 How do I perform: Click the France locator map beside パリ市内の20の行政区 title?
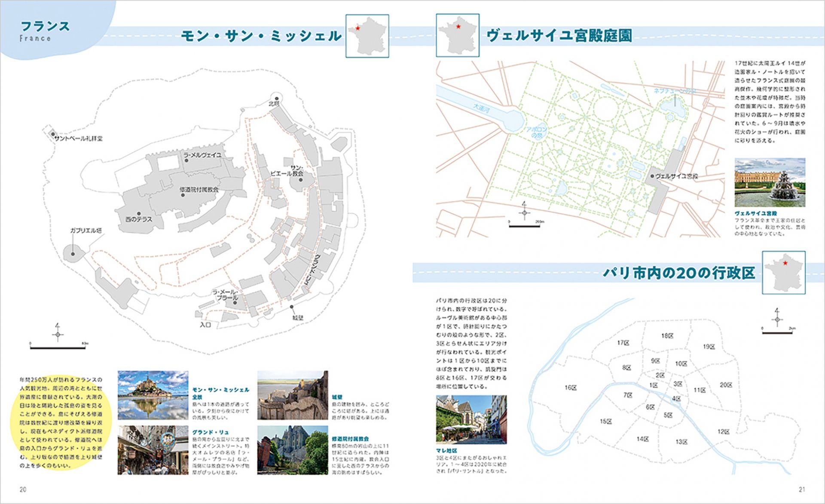tap(784, 273)
